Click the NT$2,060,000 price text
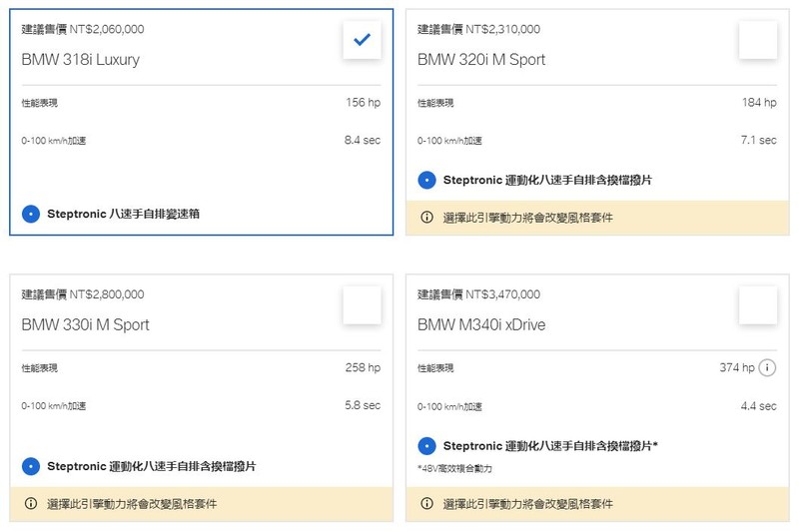This screenshot has height=532, width=799. tap(107, 29)
